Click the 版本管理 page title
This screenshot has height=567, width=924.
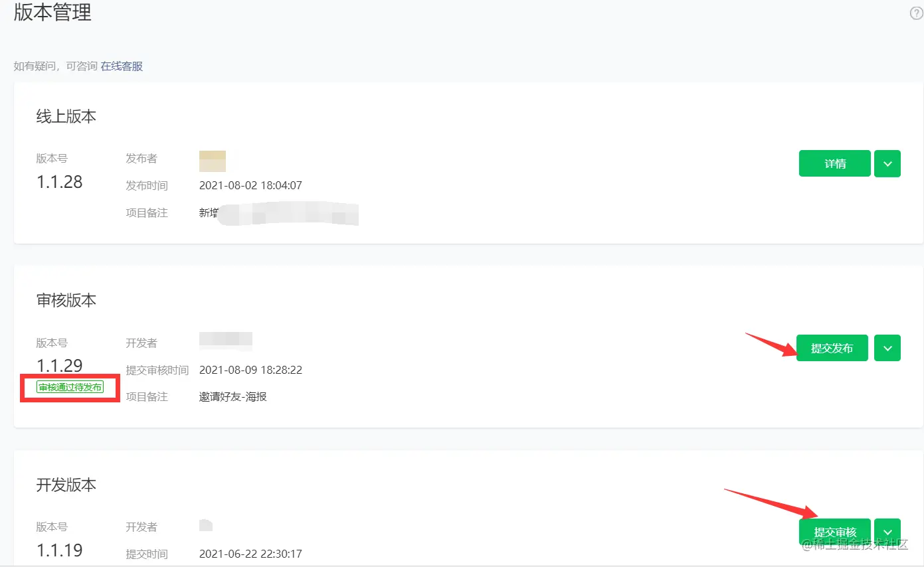[52, 13]
